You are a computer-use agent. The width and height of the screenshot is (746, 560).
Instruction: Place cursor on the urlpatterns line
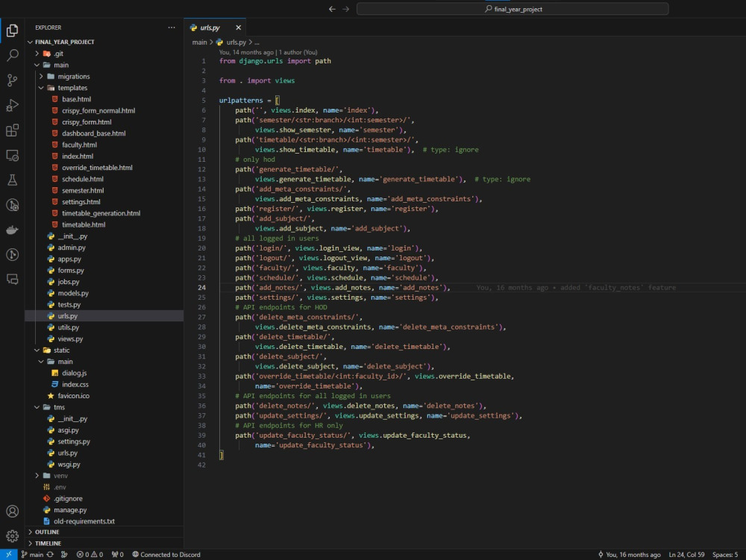249,101
